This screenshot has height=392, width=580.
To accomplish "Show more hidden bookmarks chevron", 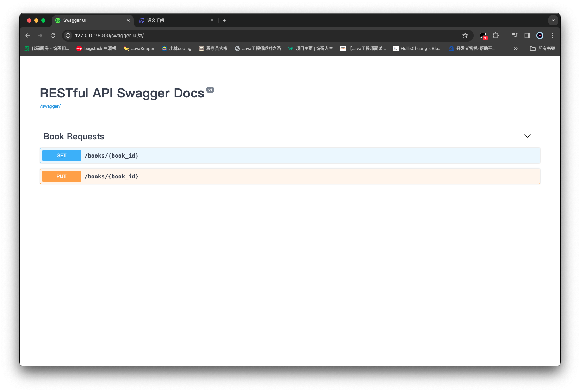I will pos(516,49).
